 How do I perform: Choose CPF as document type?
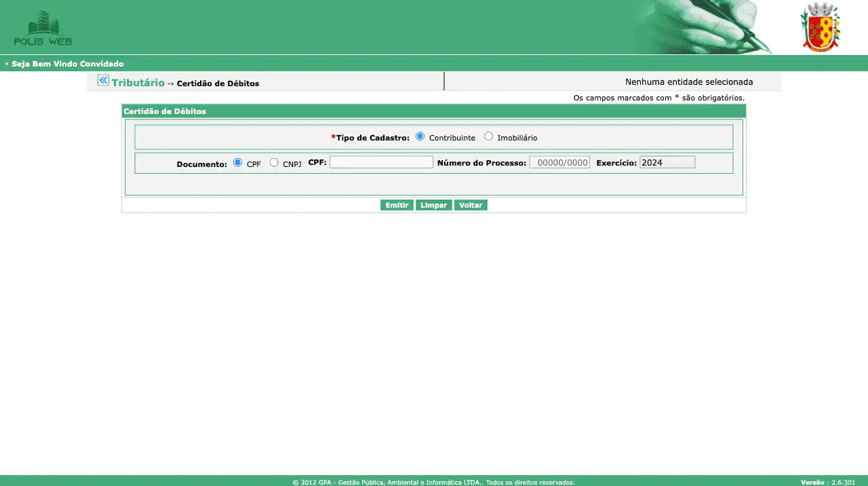pyautogui.click(x=237, y=163)
